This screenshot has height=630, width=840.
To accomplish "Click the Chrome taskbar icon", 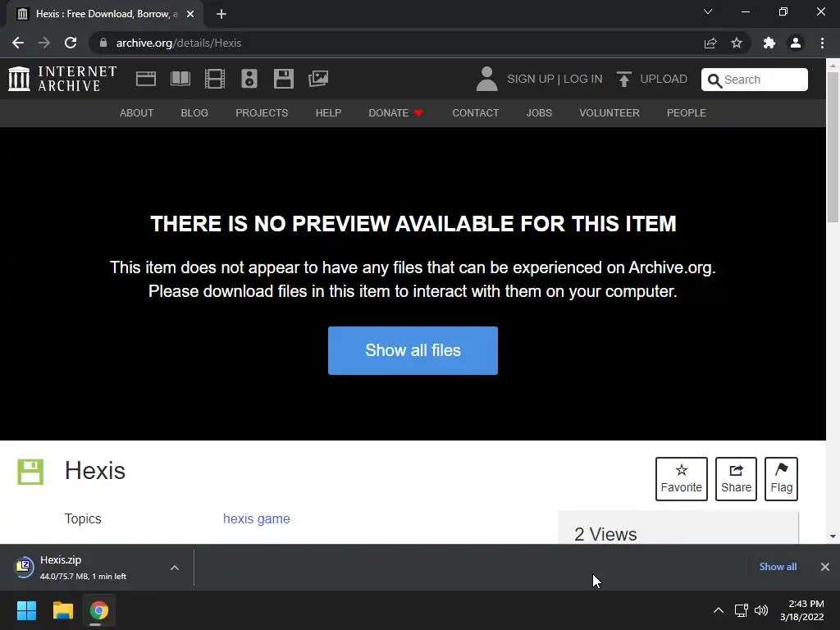I will click(x=98, y=610).
